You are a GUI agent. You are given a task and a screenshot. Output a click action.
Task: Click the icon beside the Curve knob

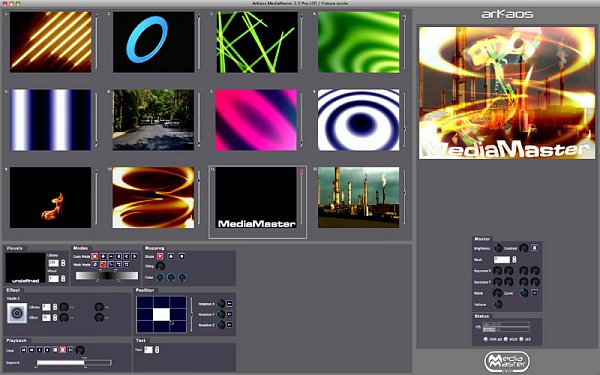535,293
